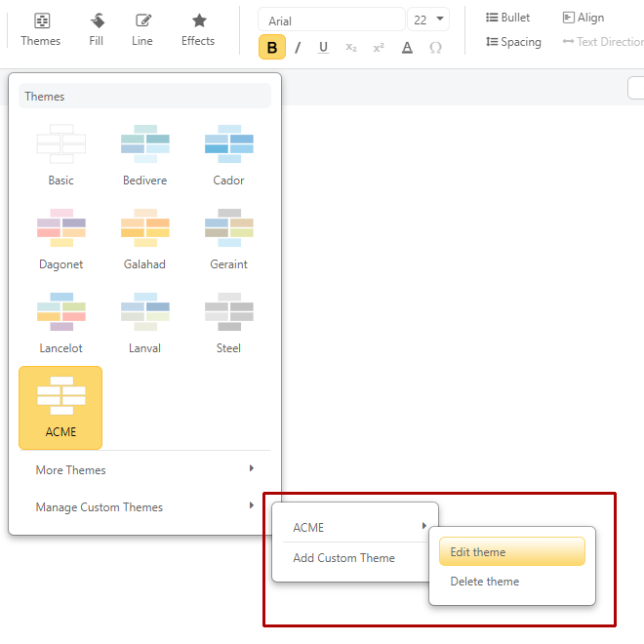
Task: Open the Themes toolbar button
Action: 40,29
